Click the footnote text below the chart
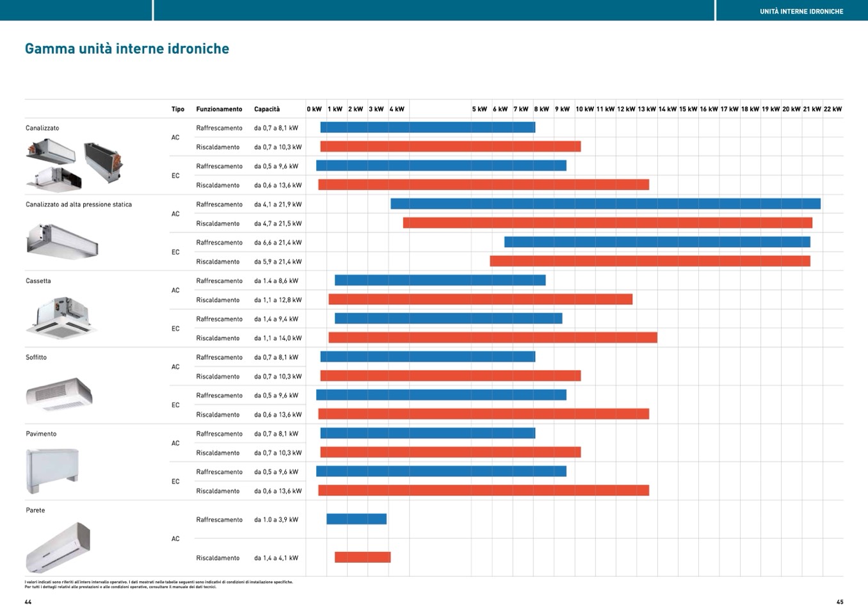Viewport: 868px width, 614px height. tap(159, 584)
